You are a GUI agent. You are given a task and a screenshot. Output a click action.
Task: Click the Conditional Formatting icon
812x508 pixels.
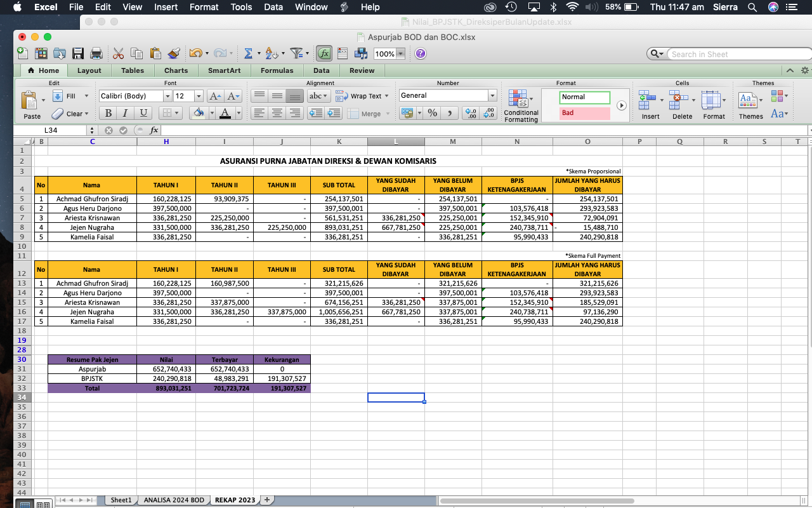[x=520, y=104]
